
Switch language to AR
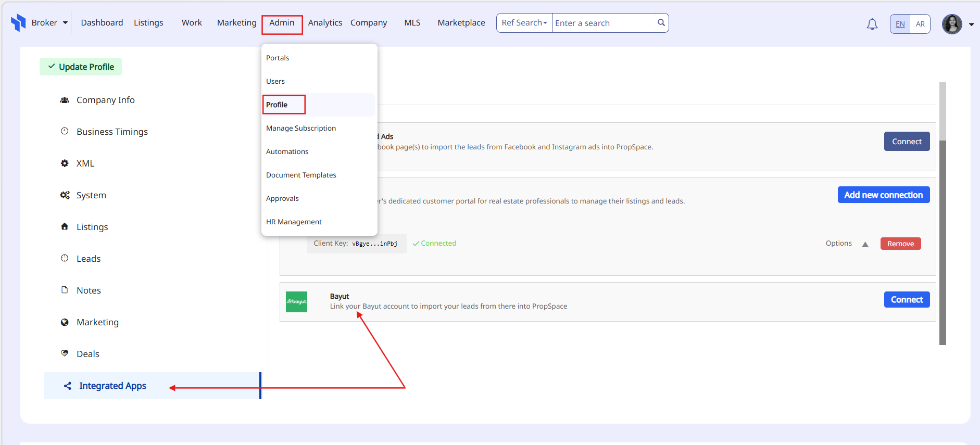[920, 24]
